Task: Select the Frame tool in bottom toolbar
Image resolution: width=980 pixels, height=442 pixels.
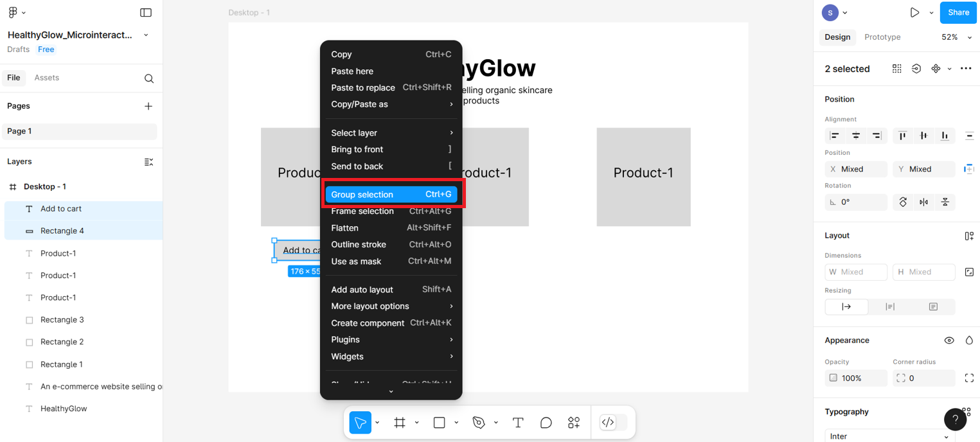Action: pos(400,423)
